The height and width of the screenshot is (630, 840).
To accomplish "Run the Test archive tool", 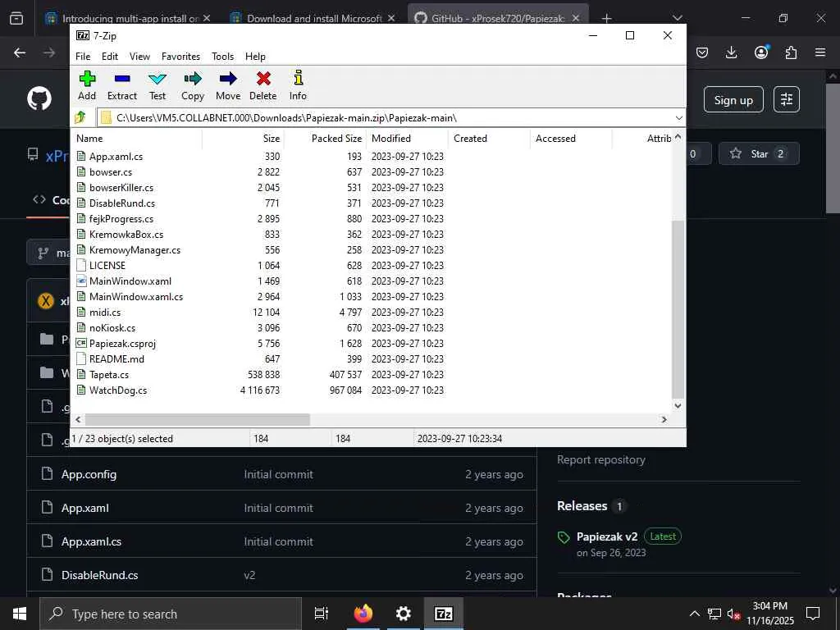I will click(x=157, y=85).
